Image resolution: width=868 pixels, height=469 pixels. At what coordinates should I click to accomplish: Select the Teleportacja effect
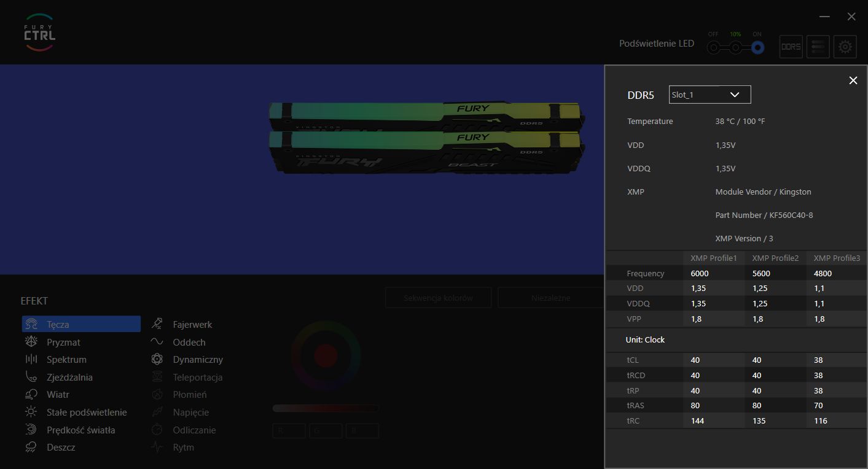(x=198, y=377)
